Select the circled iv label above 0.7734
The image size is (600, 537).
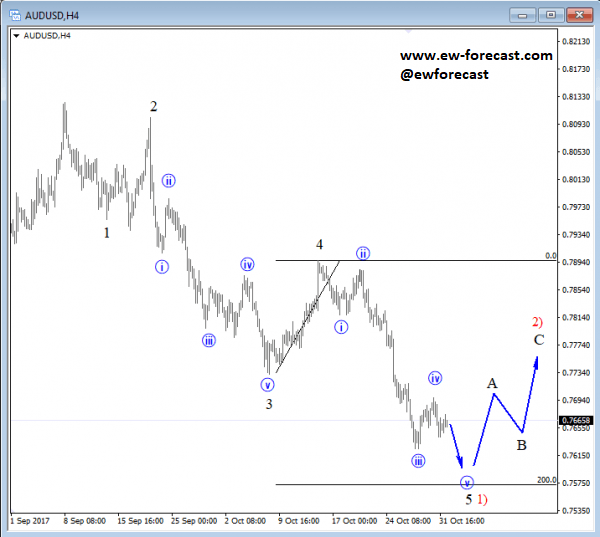coord(436,378)
